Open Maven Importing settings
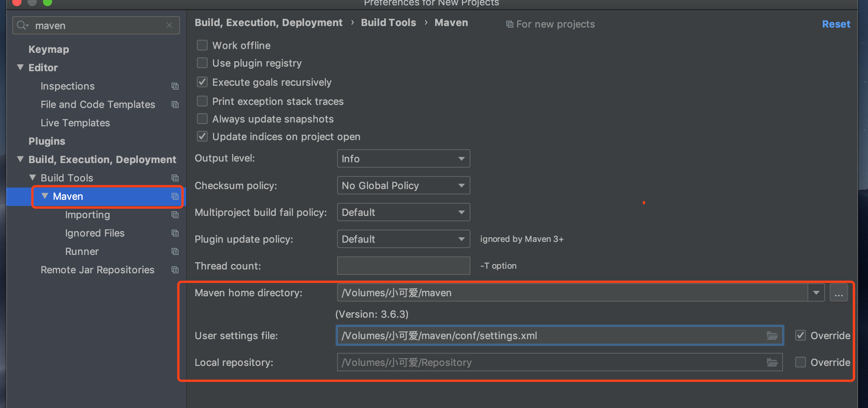Screen dimensions: 868x408 [x=87, y=215]
